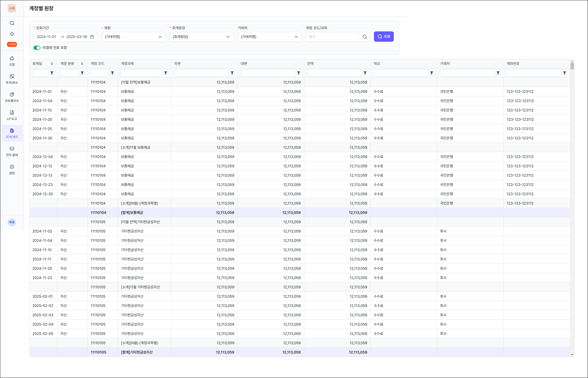Open the 설정 sidebar menu
588x378 pixels.
[12, 169]
